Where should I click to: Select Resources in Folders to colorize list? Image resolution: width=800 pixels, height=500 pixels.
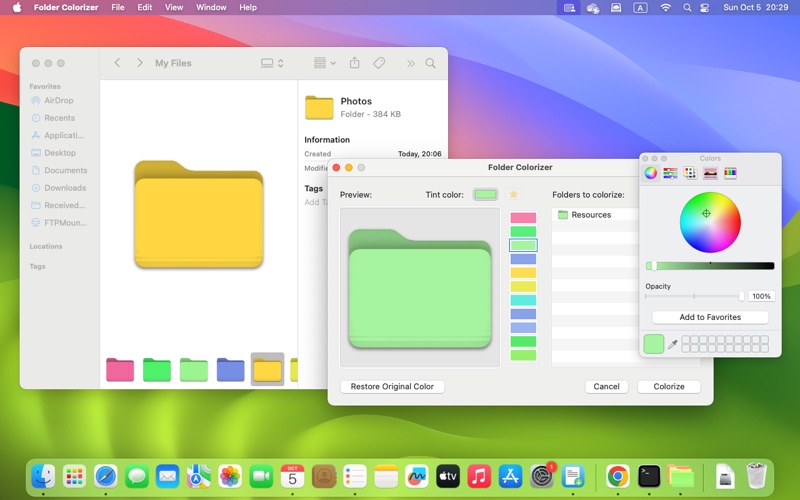click(x=591, y=215)
